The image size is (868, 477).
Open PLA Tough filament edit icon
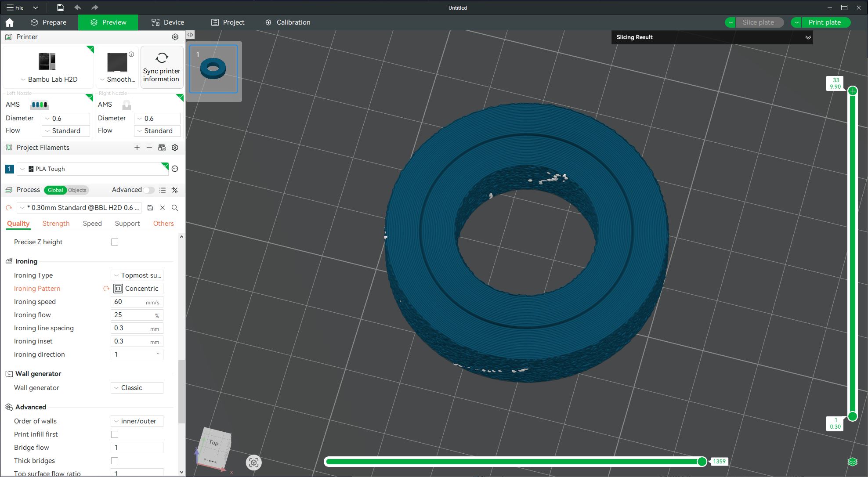175,169
